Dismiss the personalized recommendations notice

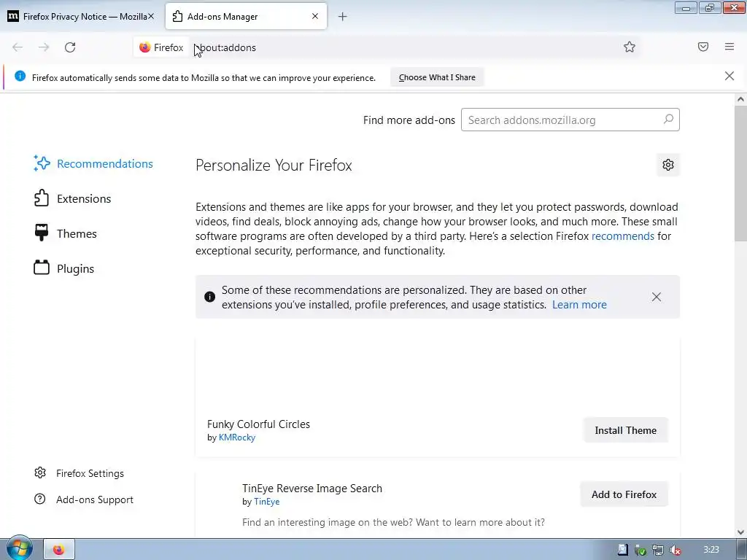click(x=657, y=297)
